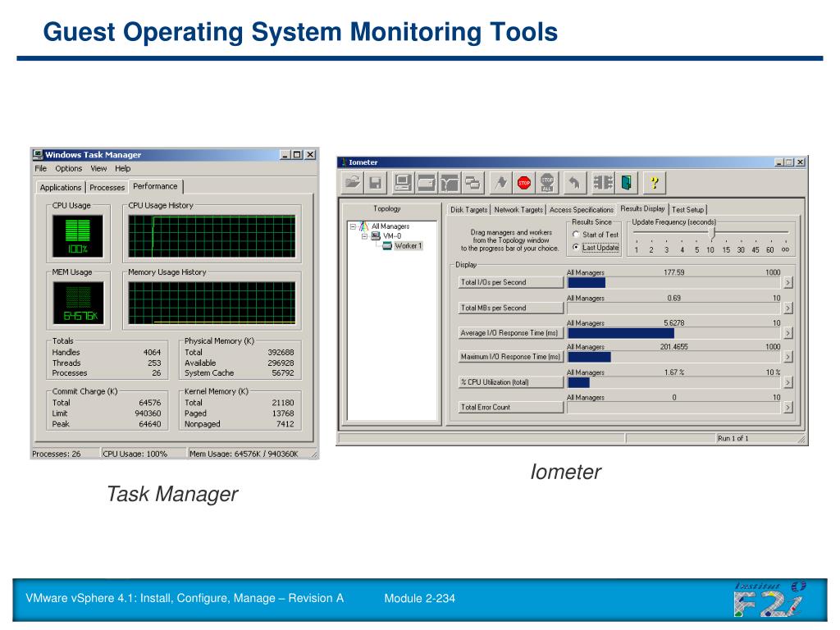Click arrow next to Average I/O Response Time bar
Viewport: 840px width, 630px height.
[x=788, y=333]
